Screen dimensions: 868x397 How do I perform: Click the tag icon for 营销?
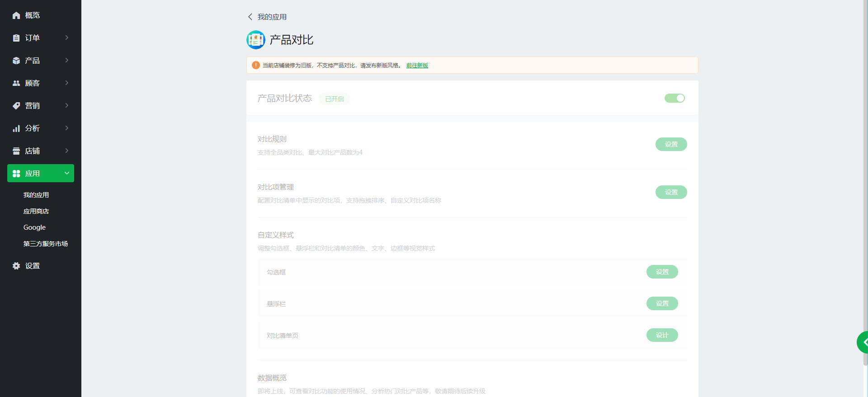(16, 106)
